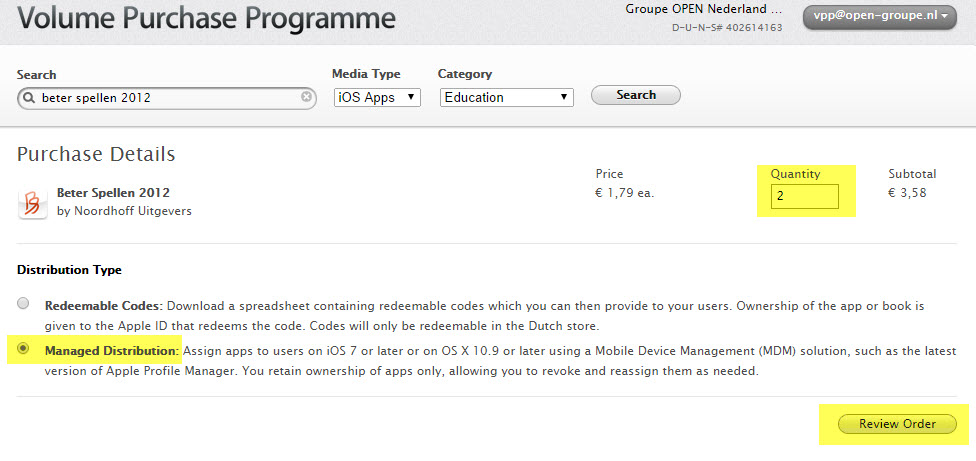Open the vpp@open-groupe.nl account menu
Screen dimensions: 976x461
pos(880,17)
